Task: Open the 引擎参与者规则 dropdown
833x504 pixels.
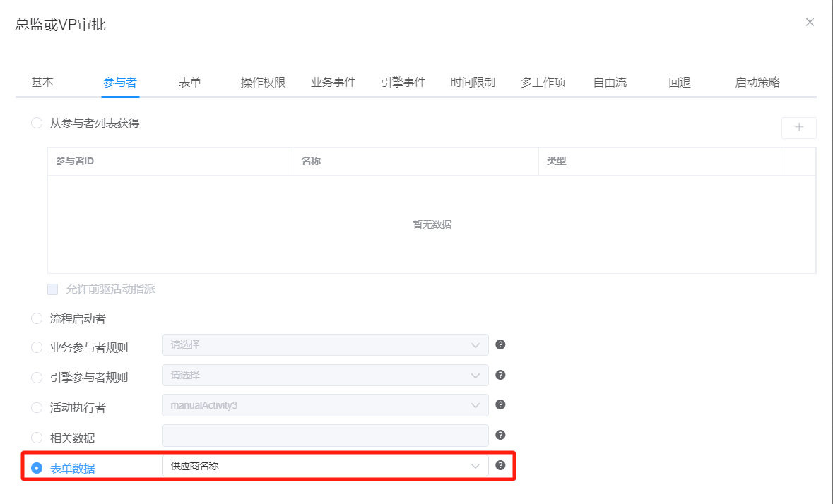Action: tap(325, 375)
